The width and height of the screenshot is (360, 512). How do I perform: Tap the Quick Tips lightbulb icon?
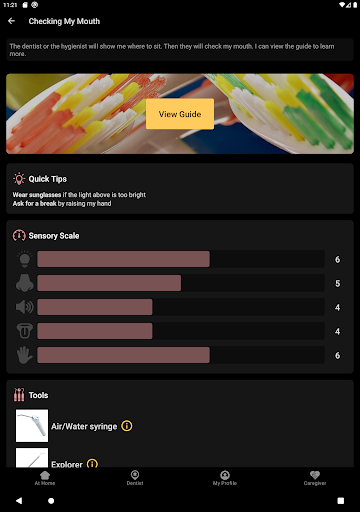pyautogui.click(x=19, y=179)
